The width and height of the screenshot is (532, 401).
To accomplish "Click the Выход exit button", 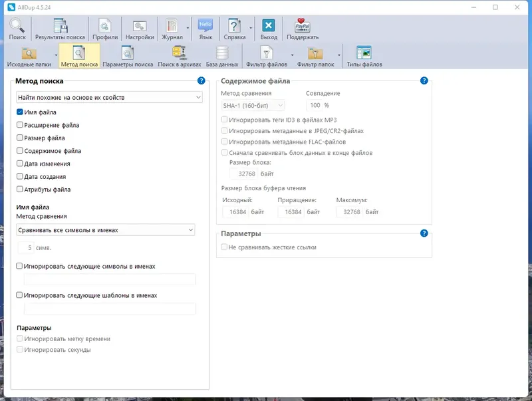I will tap(269, 29).
